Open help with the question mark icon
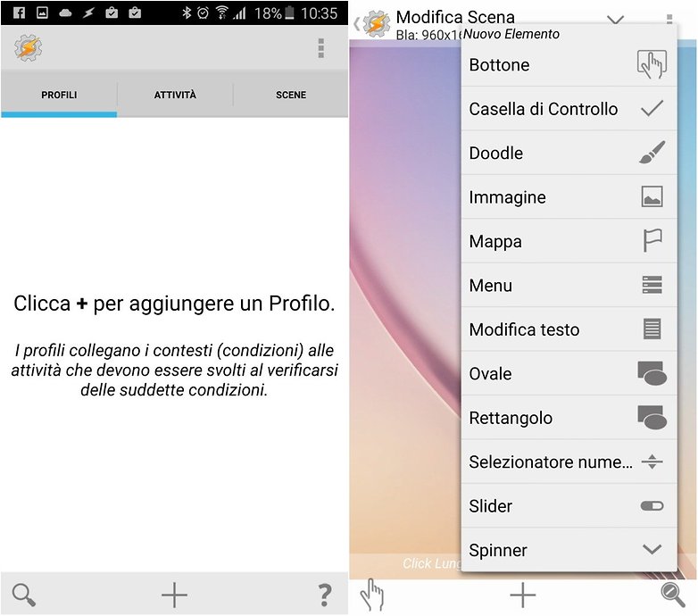Image resolution: width=698 pixels, height=616 pixels. click(325, 595)
